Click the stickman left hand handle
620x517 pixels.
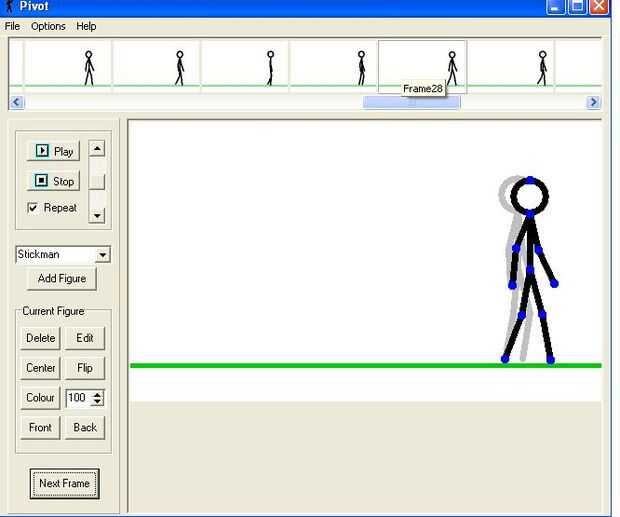coord(512,284)
